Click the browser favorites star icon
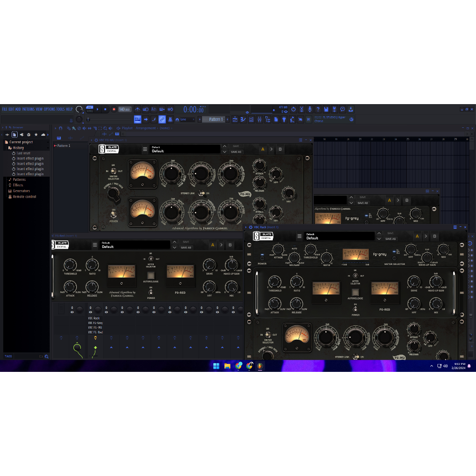Viewport: 476px width, 476px height. click(36, 134)
